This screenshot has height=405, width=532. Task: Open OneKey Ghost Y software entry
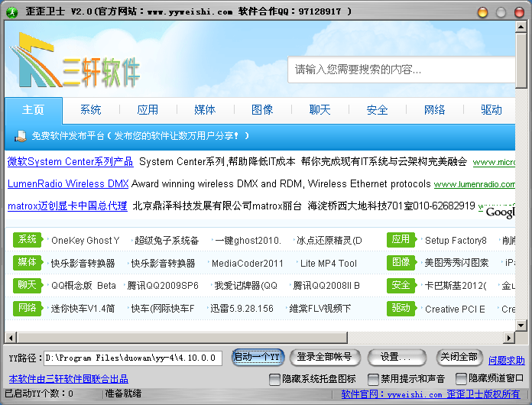coord(85,241)
